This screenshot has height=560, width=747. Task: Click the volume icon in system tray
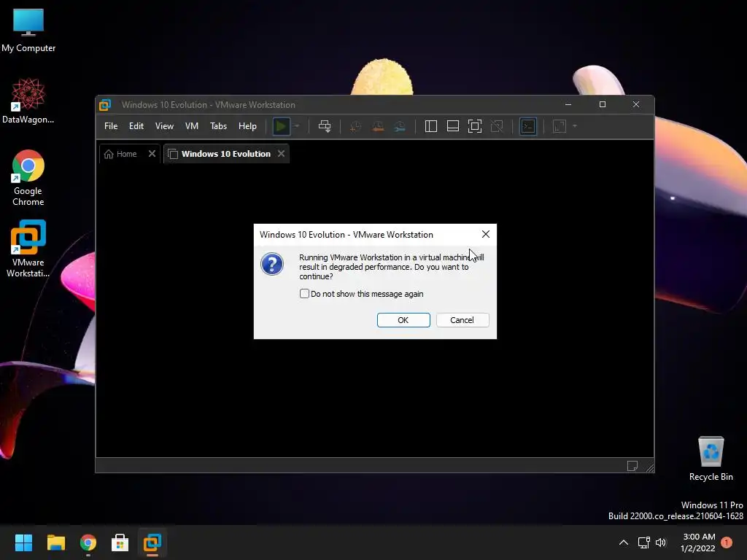pyautogui.click(x=661, y=542)
